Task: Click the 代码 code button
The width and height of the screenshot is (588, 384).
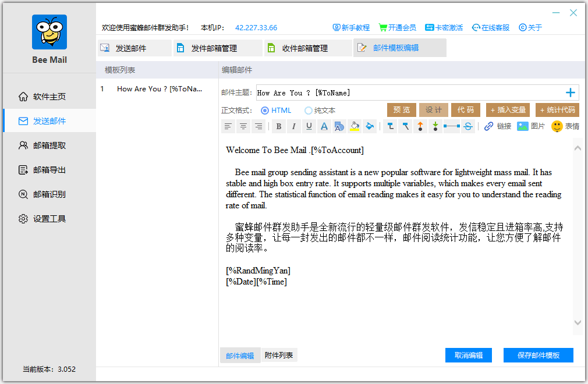Action: [x=466, y=110]
